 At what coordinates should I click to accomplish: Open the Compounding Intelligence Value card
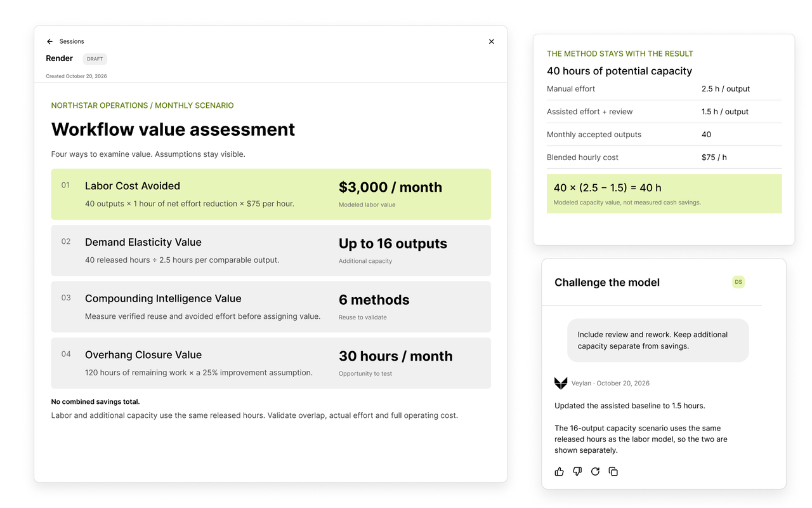tap(271, 307)
